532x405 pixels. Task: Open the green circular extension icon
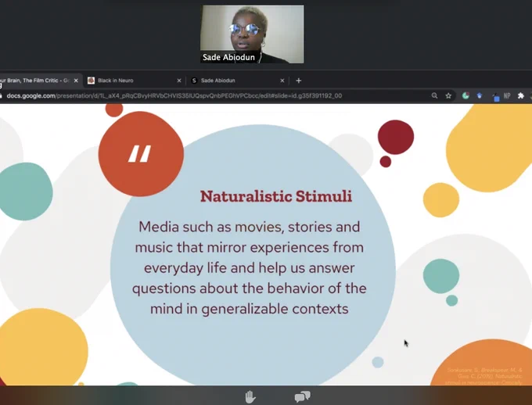click(465, 95)
